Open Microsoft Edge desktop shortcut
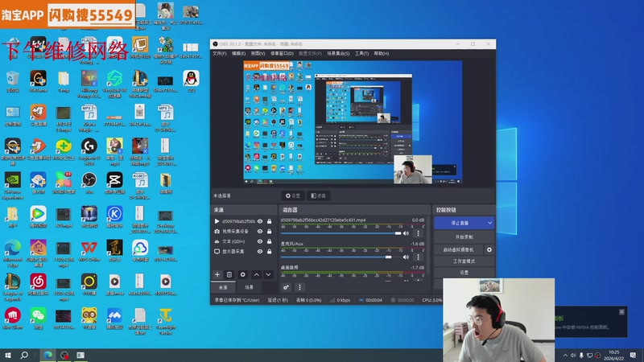The width and height of the screenshot is (644, 362). (x=13, y=253)
